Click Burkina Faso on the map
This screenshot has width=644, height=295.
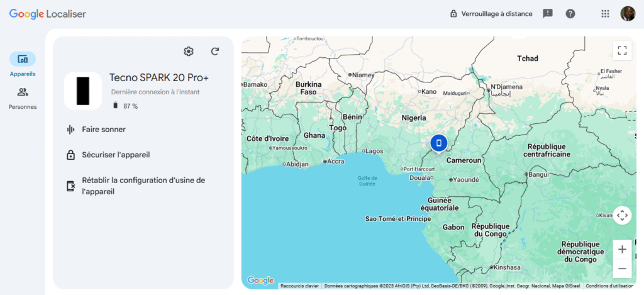coord(308,88)
